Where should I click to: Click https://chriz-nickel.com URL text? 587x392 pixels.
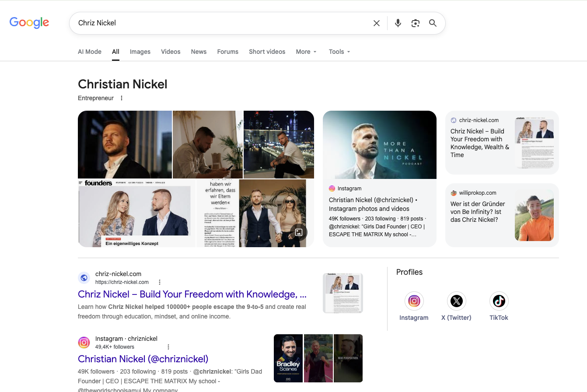(122, 282)
